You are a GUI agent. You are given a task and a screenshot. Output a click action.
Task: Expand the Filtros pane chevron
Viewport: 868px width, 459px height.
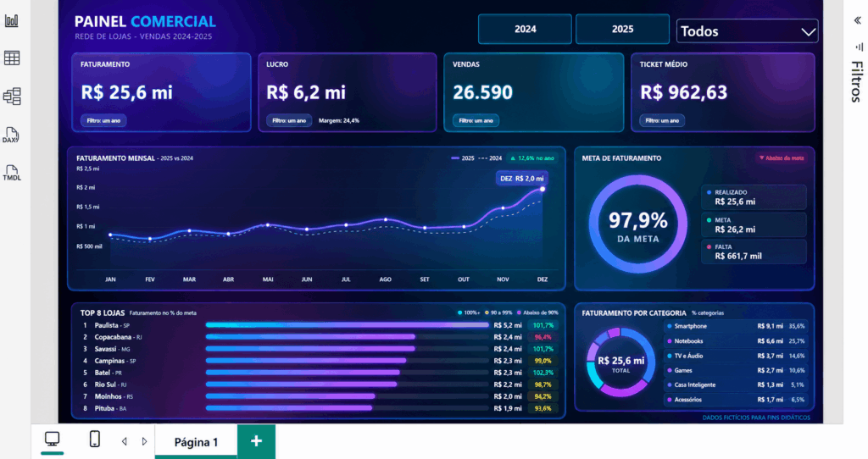(x=858, y=20)
